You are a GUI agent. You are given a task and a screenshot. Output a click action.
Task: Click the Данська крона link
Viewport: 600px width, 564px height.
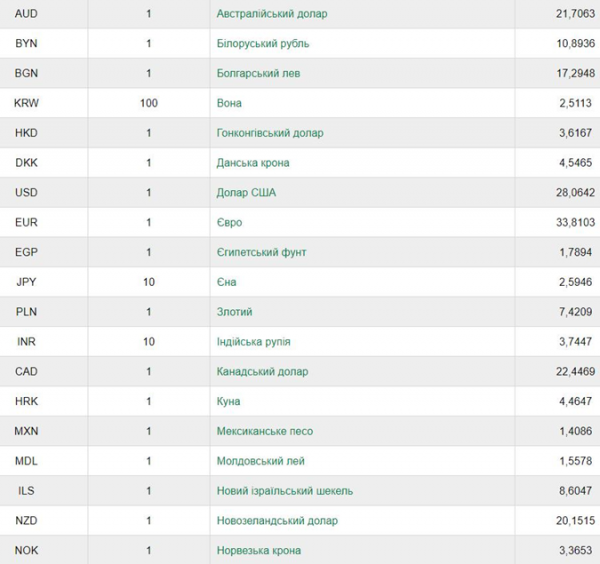pyautogui.click(x=253, y=163)
